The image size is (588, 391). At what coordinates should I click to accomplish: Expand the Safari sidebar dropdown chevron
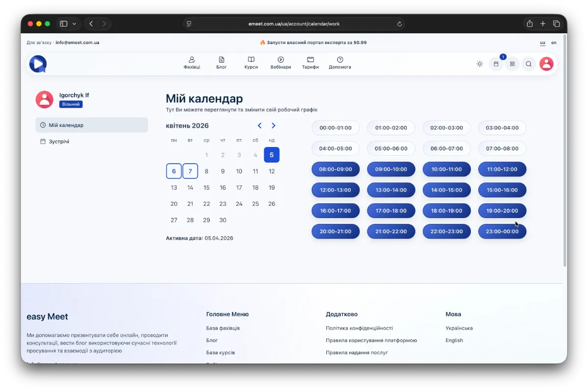point(74,24)
